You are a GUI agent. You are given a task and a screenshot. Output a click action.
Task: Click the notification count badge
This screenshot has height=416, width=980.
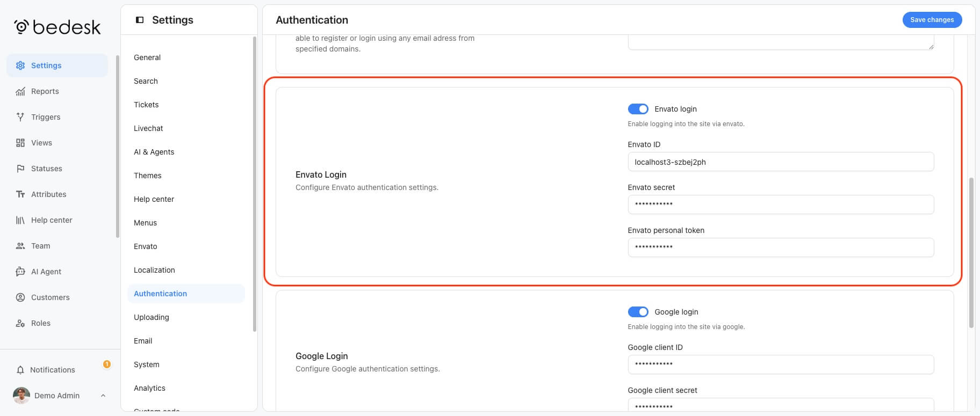click(107, 364)
